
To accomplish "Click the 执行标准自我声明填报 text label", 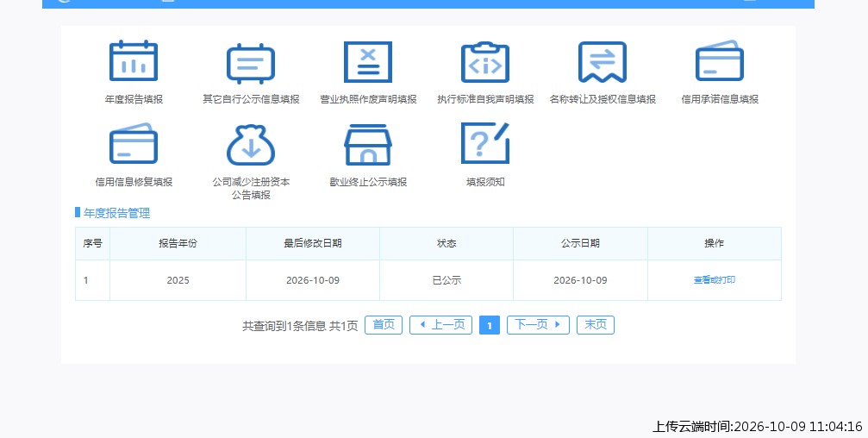I will click(x=485, y=99).
